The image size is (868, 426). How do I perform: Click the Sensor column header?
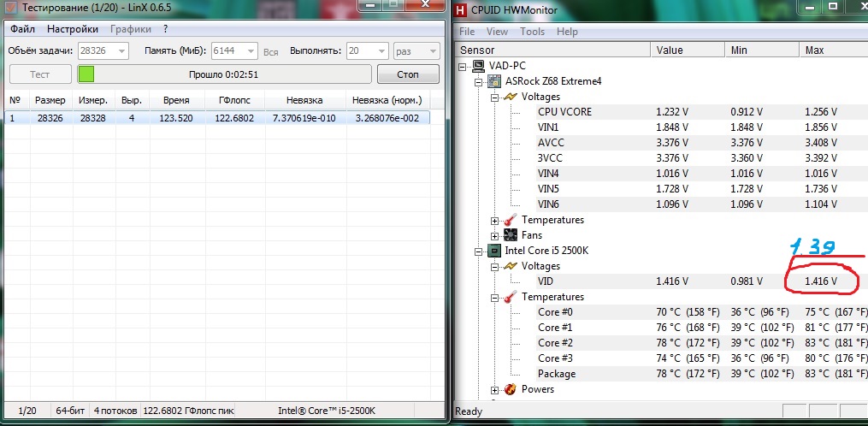552,50
